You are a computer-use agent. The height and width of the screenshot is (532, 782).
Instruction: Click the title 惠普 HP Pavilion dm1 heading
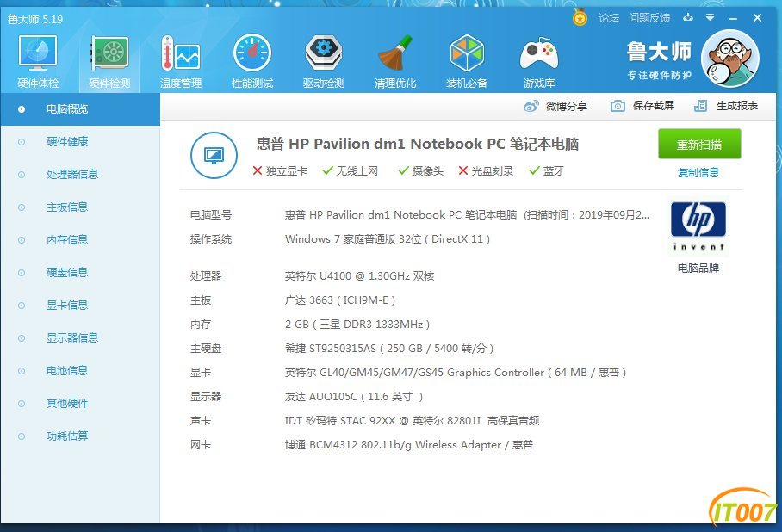point(418,144)
